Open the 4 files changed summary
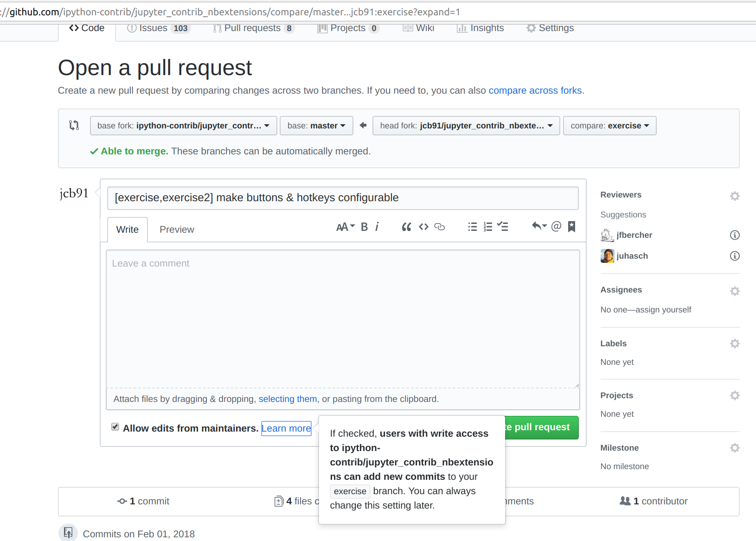The height and width of the screenshot is (541, 756). (297, 501)
